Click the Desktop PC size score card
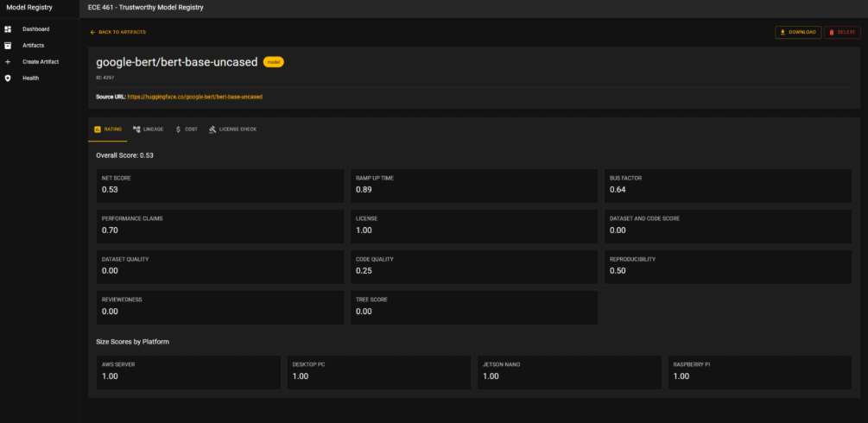868x423 pixels. 378,373
